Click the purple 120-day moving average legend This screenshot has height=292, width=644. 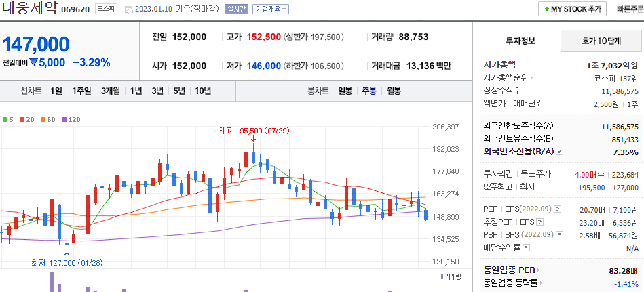point(71,120)
